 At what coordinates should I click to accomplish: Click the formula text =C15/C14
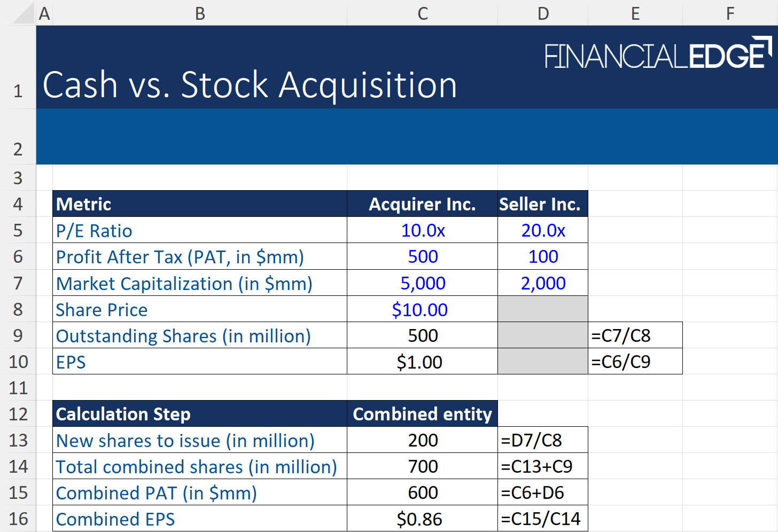[540, 518]
